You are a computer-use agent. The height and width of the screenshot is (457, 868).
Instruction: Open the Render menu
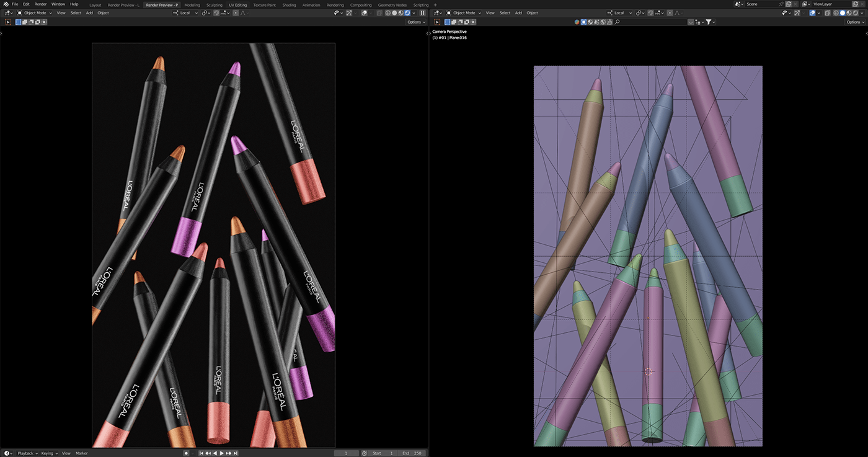[40, 4]
